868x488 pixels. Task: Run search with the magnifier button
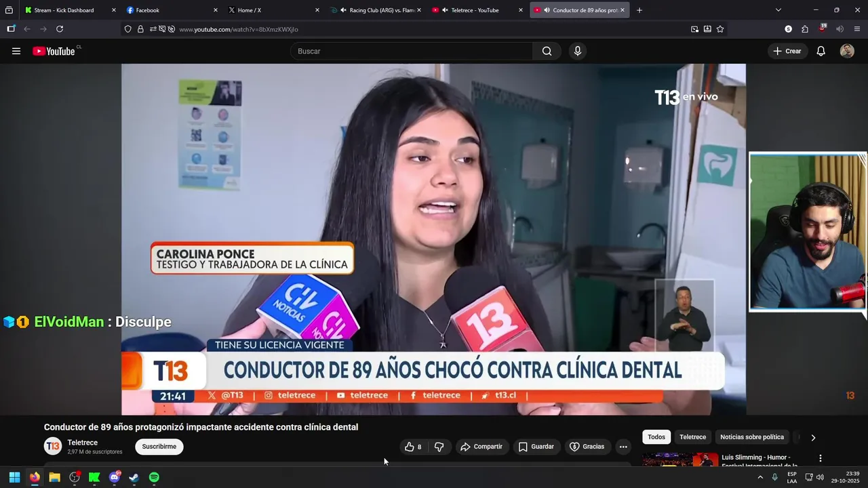pos(547,51)
